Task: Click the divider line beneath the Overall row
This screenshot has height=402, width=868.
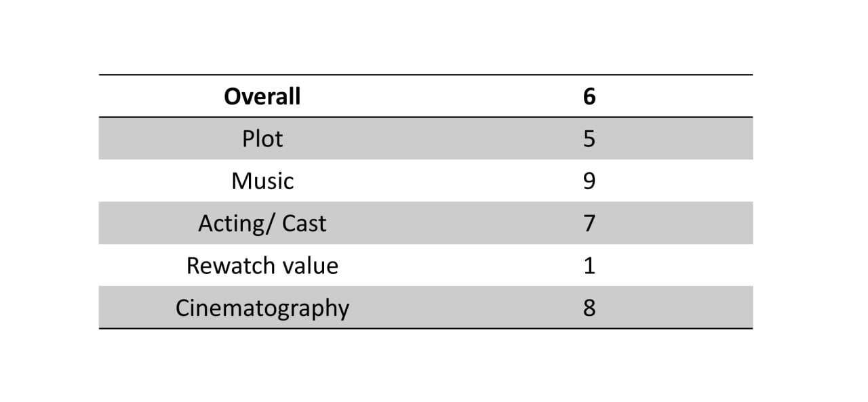Action: click(426, 117)
